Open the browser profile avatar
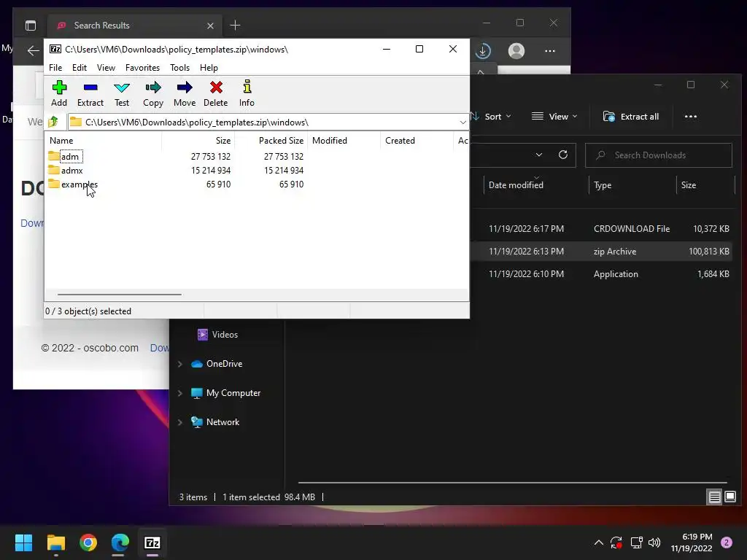Image resolution: width=747 pixels, height=560 pixels. [516, 50]
